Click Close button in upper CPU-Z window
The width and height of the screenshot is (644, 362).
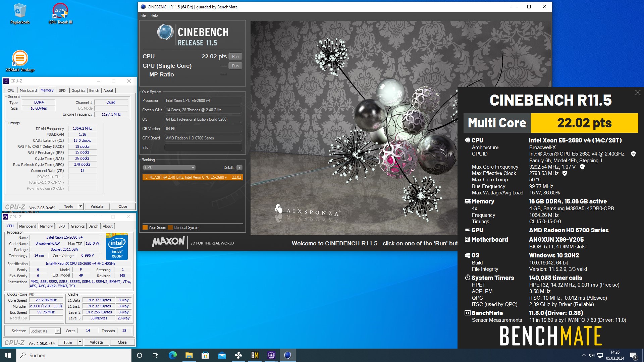pos(123,206)
